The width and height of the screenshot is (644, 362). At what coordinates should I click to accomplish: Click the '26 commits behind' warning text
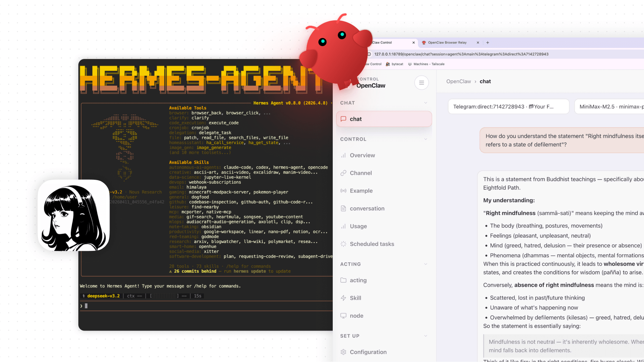[x=195, y=271]
